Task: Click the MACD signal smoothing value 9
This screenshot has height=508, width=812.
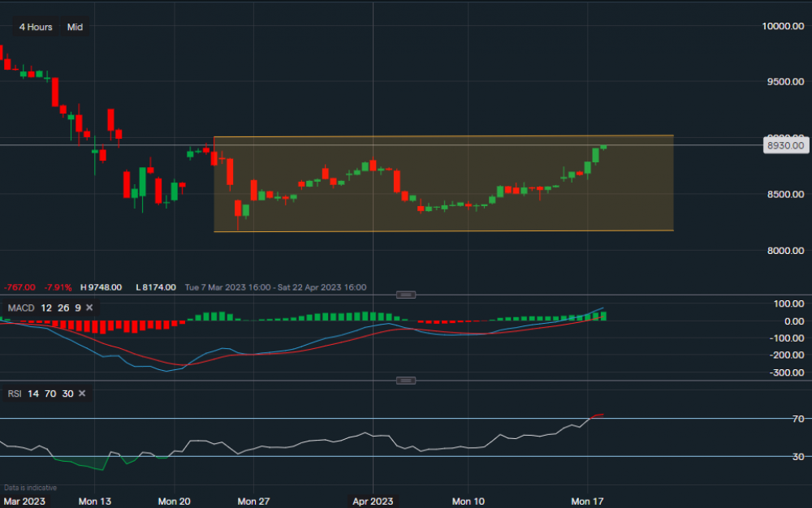Action: pos(76,308)
